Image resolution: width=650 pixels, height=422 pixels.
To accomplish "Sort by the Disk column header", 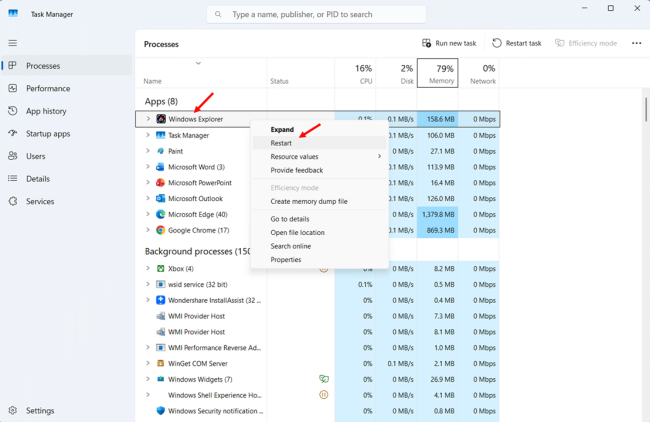I will pyautogui.click(x=396, y=73).
